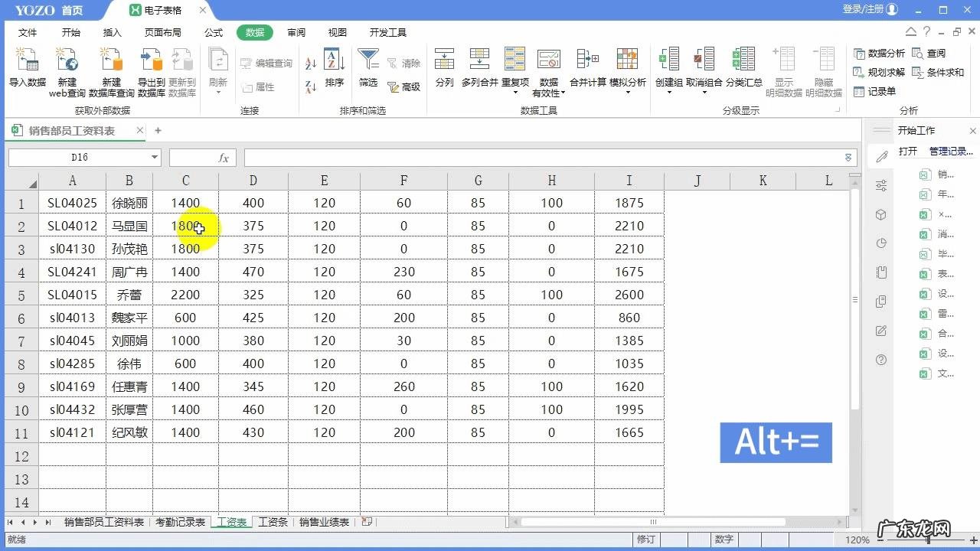Click the help question mark icon in sidebar

click(881, 360)
